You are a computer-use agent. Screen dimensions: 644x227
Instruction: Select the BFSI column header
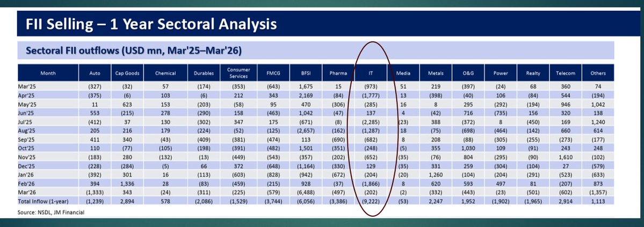tap(306, 73)
